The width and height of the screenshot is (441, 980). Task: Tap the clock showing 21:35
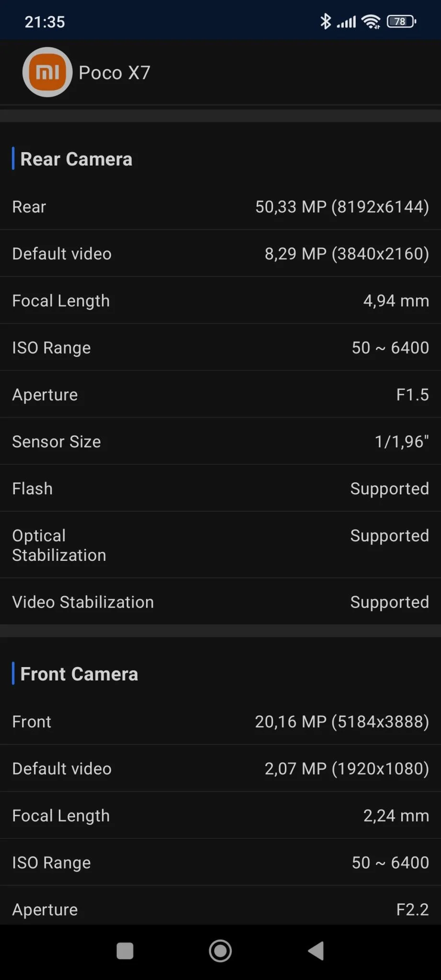click(x=45, y=22)
